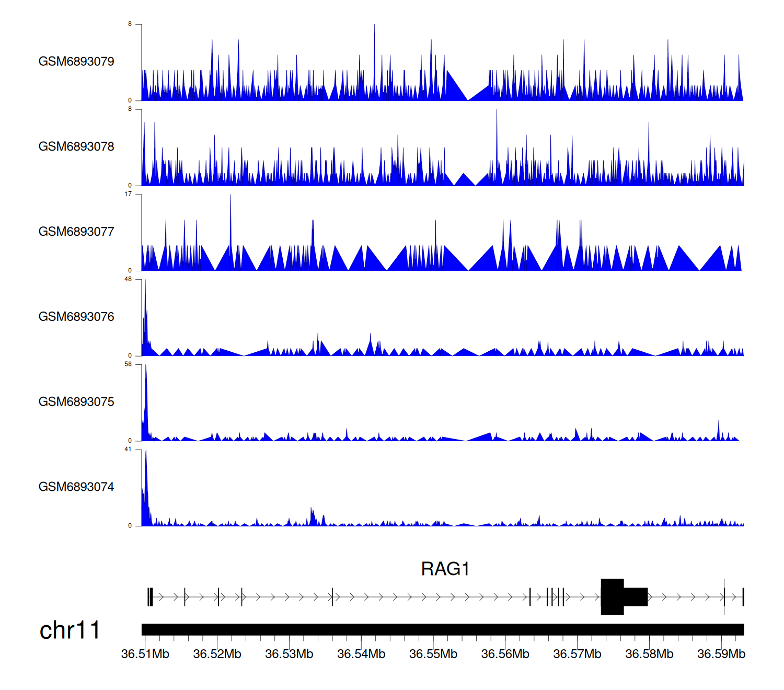Click the y-axis maximum value 17

pos(128,194)
